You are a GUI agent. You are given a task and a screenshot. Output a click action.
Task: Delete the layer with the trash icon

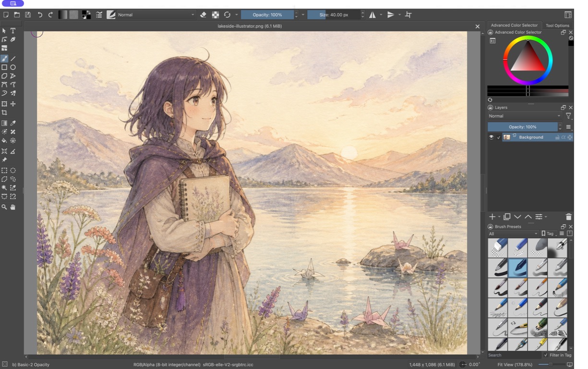tap(569, 217)
